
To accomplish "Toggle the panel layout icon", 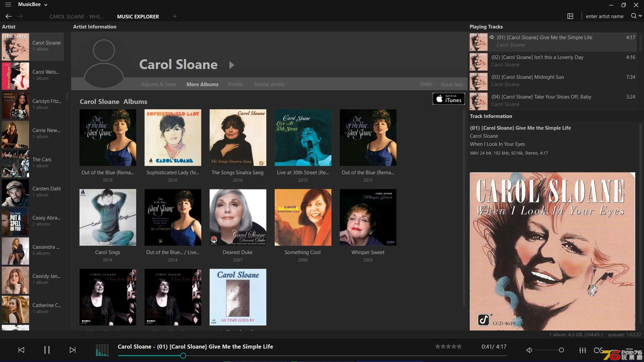I will click(x=570, y=16).
